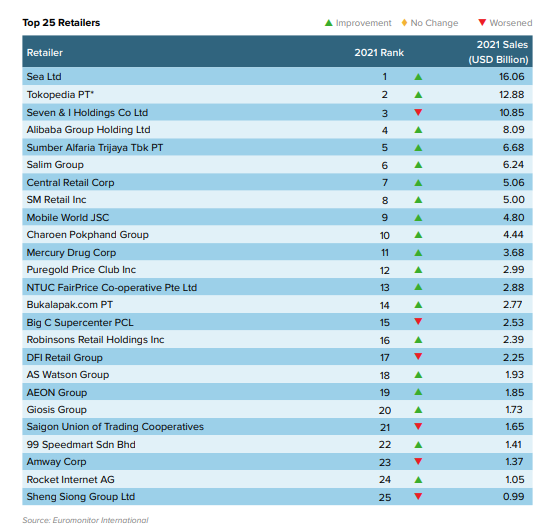Click the green arrow in Mercury Drug Corp row
The image size is (559, 530).
click(x=418, y=253)
